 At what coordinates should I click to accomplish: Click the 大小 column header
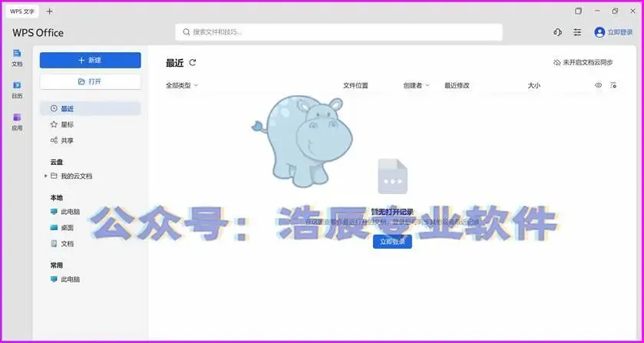coord(534,85)
